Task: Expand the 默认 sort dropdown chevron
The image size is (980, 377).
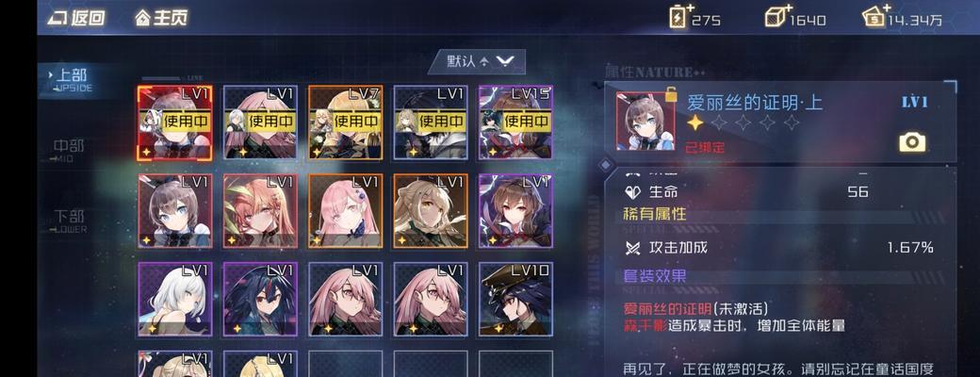Action: [505, 61]
